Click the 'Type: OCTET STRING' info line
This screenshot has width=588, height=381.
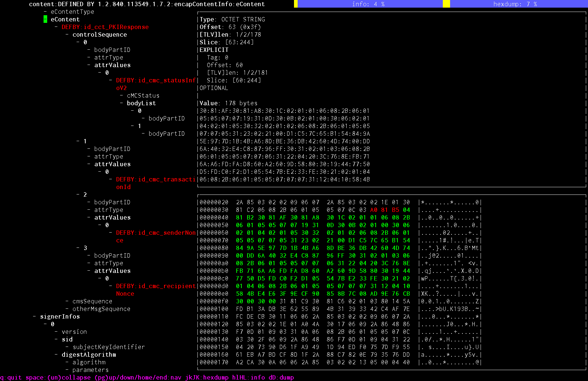(232, 19)
